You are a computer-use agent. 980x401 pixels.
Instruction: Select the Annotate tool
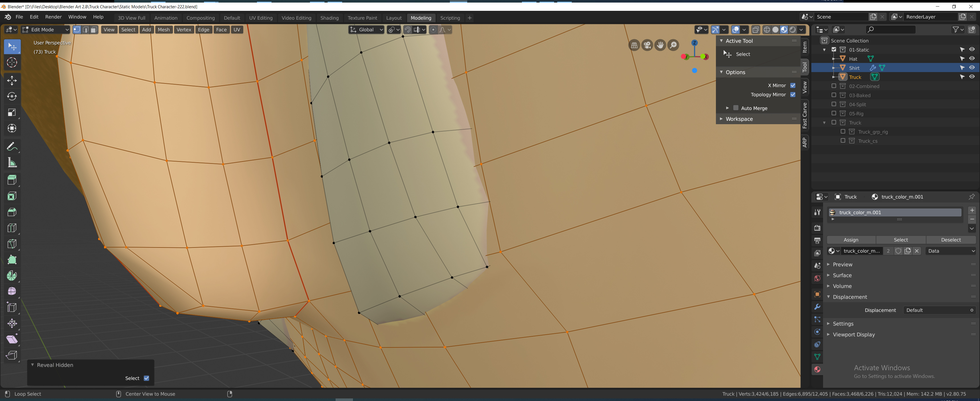[12, 146]
